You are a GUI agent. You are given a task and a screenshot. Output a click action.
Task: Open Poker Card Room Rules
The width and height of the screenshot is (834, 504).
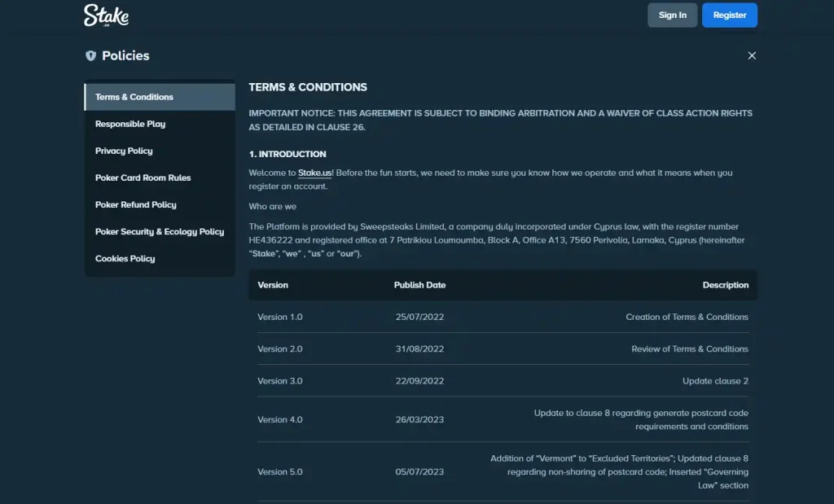click(x=160, y=177)
